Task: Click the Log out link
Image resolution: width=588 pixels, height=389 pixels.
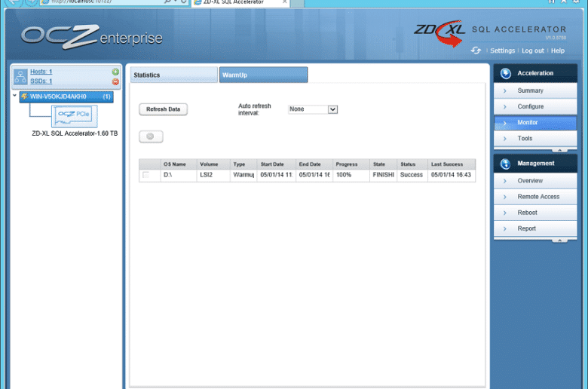Action: [533, 51]
